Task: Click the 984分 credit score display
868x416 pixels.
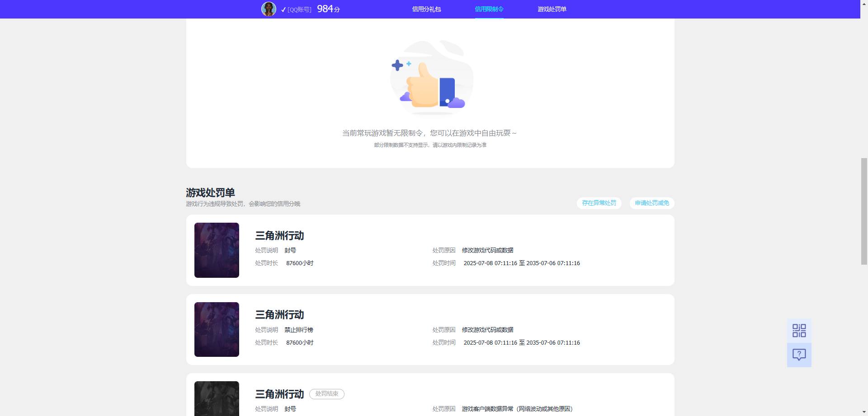Action: 329,8
